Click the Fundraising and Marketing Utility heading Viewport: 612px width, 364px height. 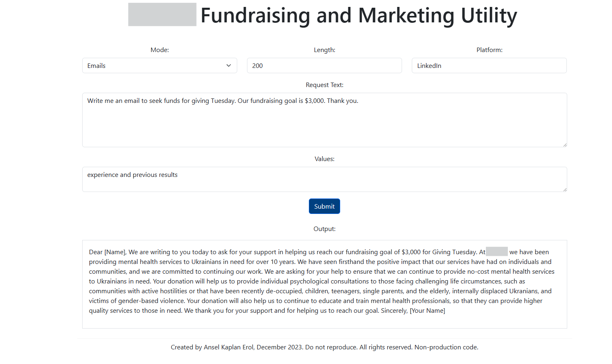(358, 15)
